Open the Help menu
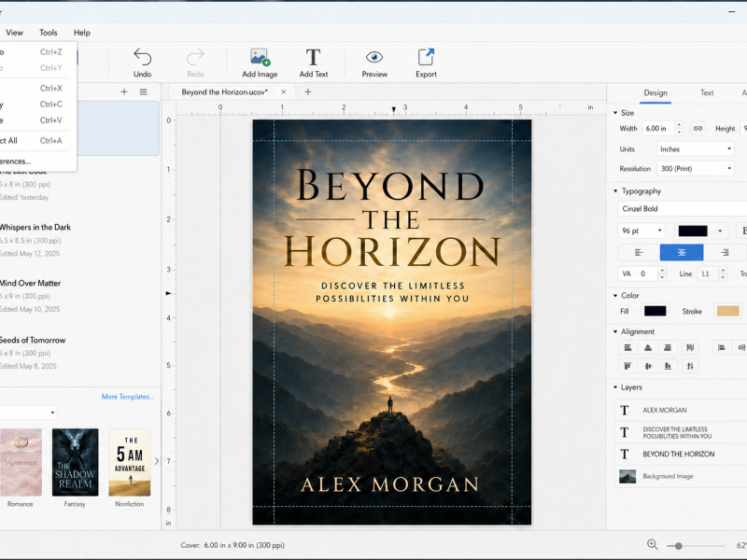Viewport: 747px width, 560px height. (x=82, y=33)
